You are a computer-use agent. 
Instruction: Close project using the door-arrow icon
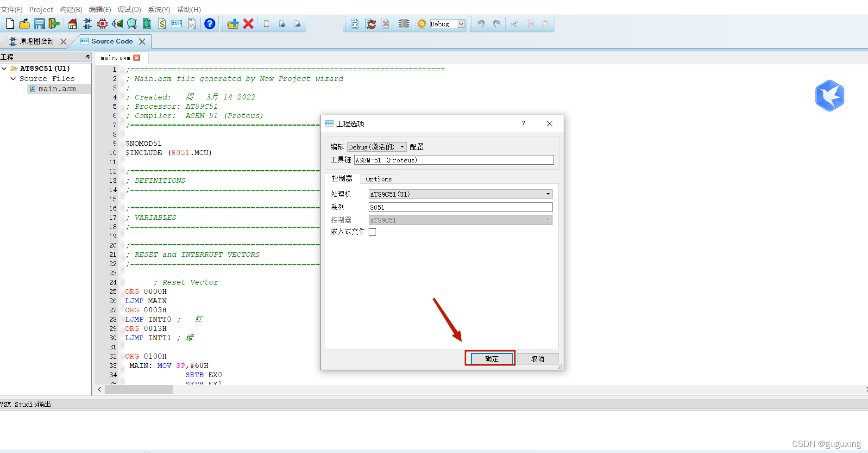(54, 24)
